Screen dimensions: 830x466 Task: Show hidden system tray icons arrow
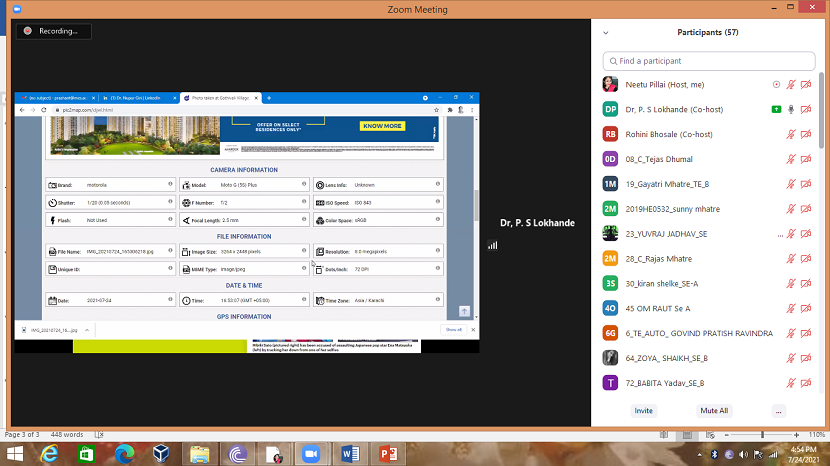click(x=699, y=454)
